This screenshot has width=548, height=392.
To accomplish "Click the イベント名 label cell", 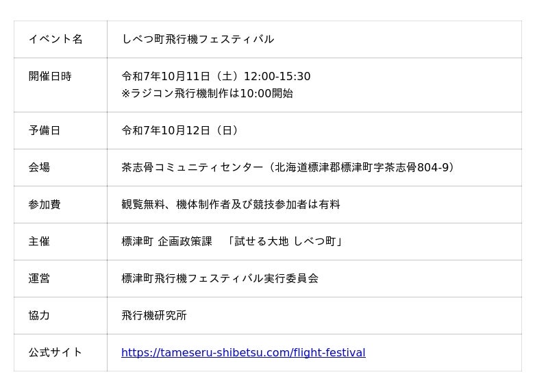I will (55, 39).
